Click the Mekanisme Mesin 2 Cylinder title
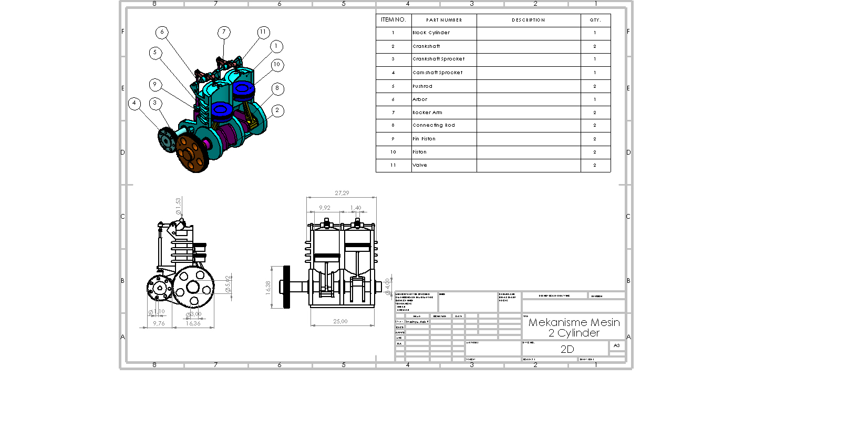Screen dimensions: 868x428 pos(574,328)
